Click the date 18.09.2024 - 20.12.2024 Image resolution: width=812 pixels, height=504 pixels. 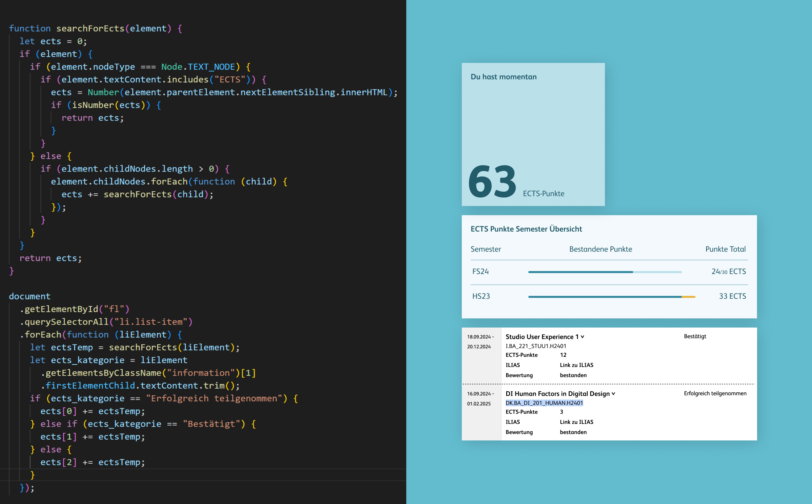tap(480, 342)
